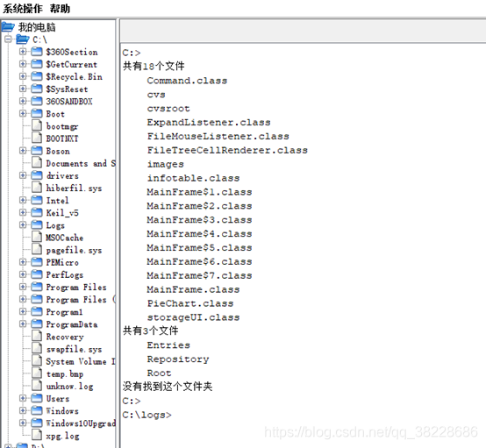Image resolution: width=486 pixels, height=448 pixels.
Task: Open the 帮助 menu
Action: 61,9
